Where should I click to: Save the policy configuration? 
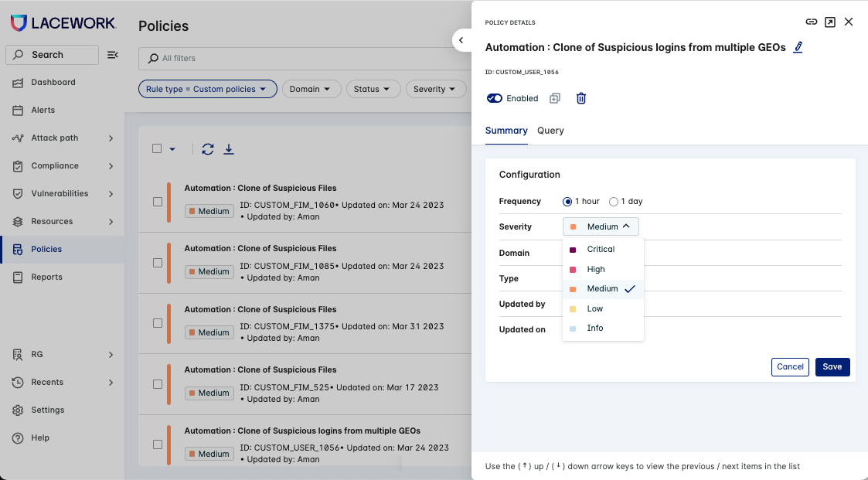832,367
